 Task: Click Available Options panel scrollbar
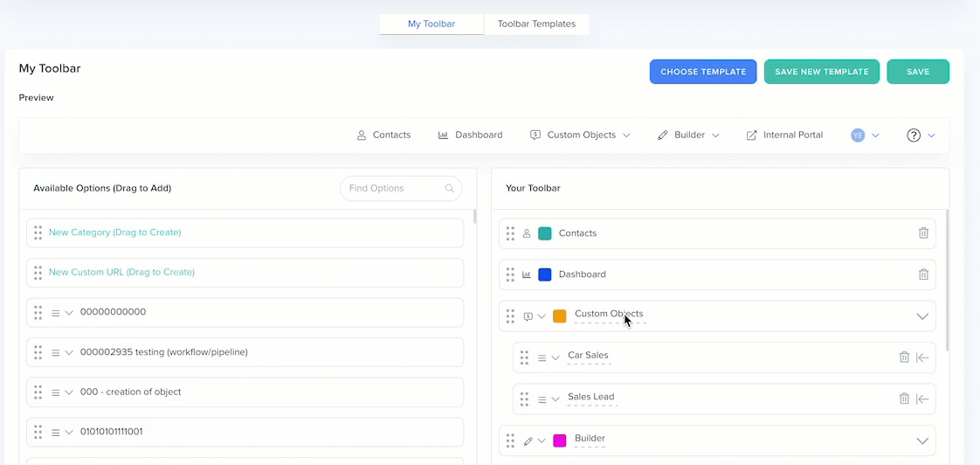click(475, 217)
